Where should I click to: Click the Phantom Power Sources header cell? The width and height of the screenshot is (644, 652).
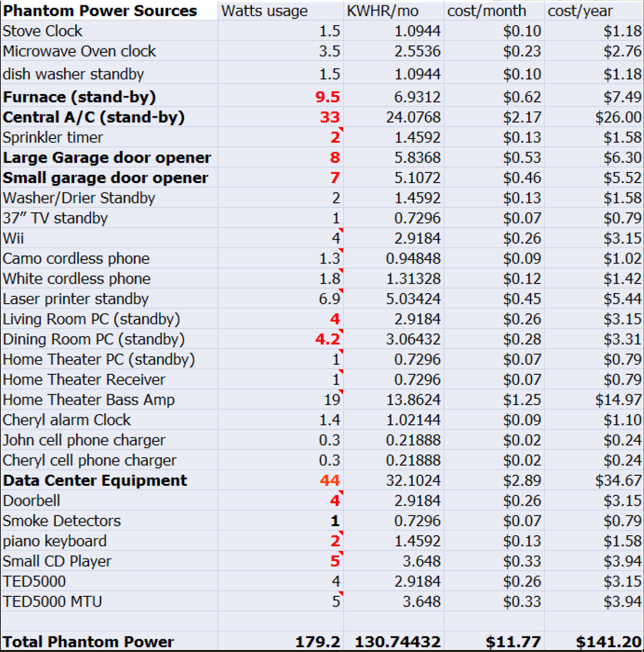coord(100,11)
